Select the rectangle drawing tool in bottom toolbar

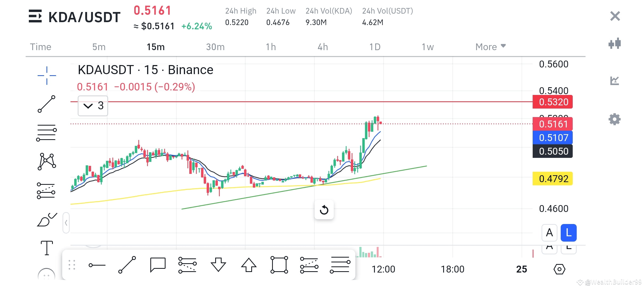coord(279,265)
